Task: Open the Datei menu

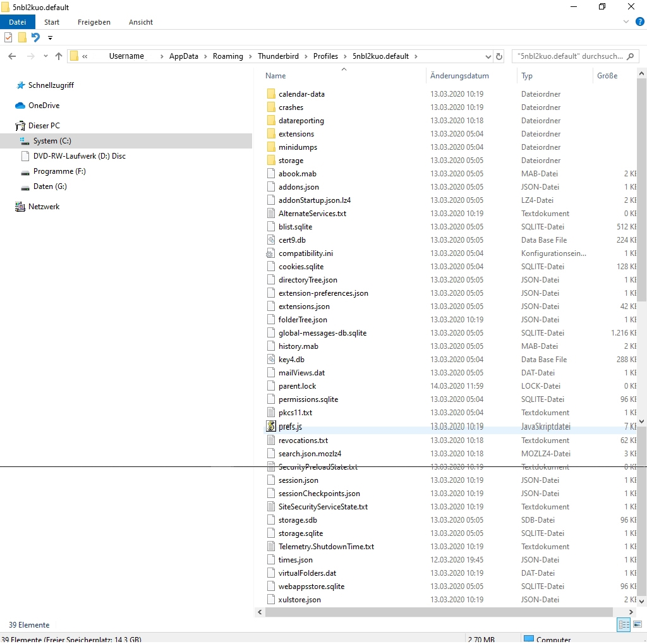Action: (x=18, y=22)
